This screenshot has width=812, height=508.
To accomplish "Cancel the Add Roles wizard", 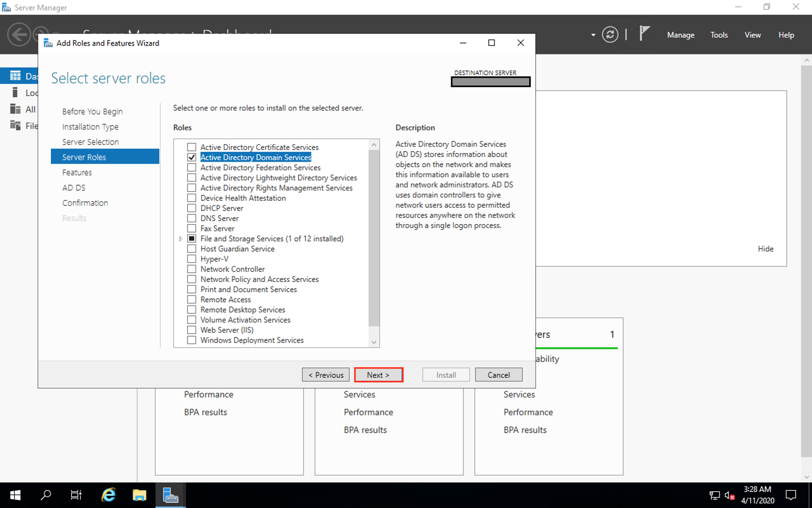I will tap(498, 375).
